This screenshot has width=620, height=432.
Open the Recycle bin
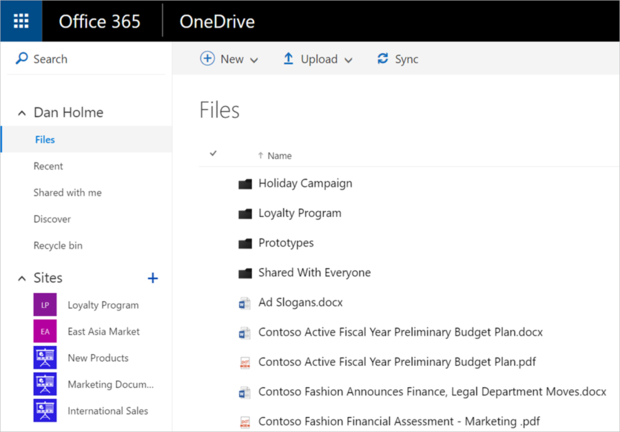pos(58,245)
